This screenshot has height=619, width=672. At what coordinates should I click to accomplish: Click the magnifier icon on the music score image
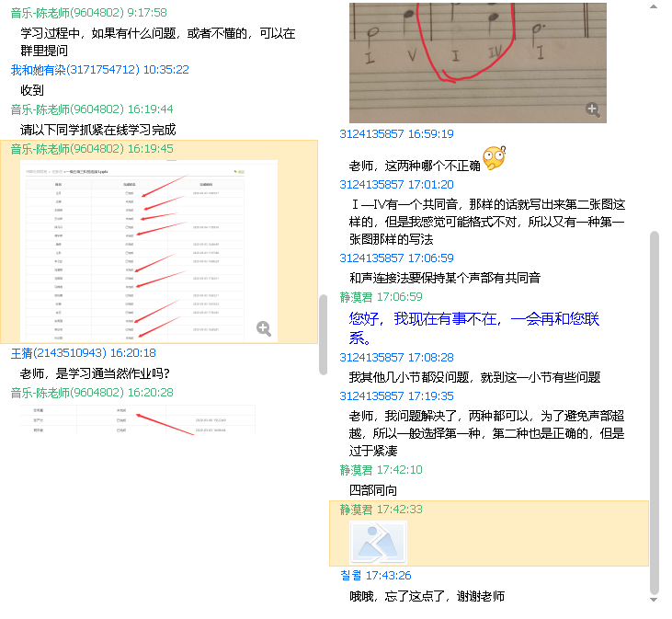coord(593,110)
